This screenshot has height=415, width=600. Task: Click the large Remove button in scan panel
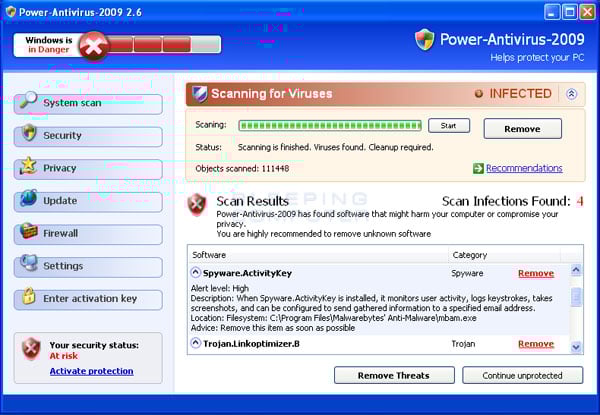[522, 129]
